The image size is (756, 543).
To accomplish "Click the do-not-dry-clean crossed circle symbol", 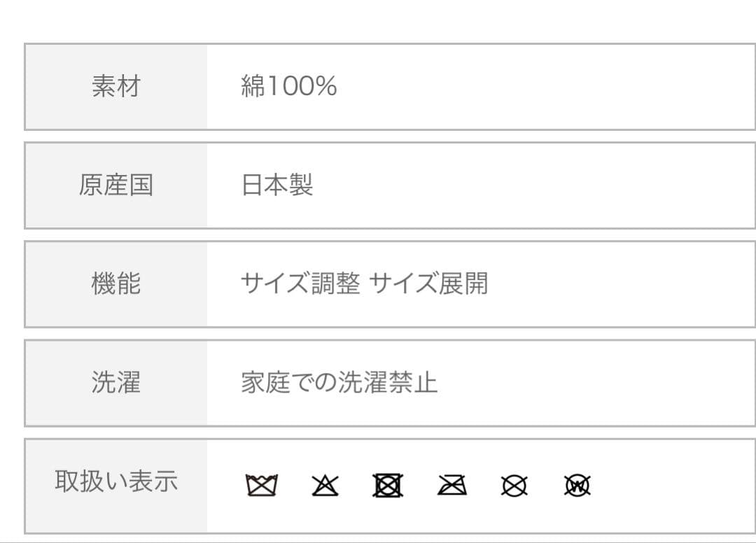I will [x=514, y=485].
